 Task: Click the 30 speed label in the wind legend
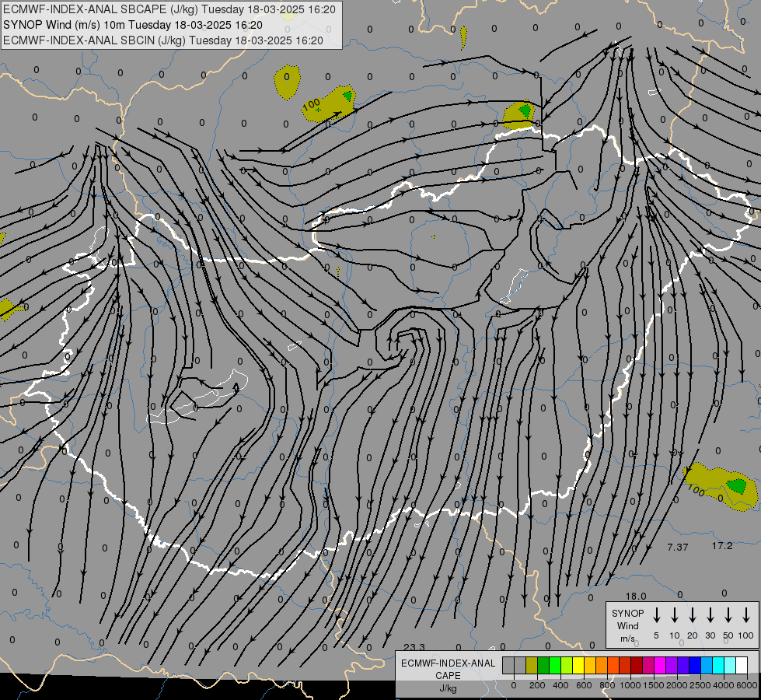710,635
